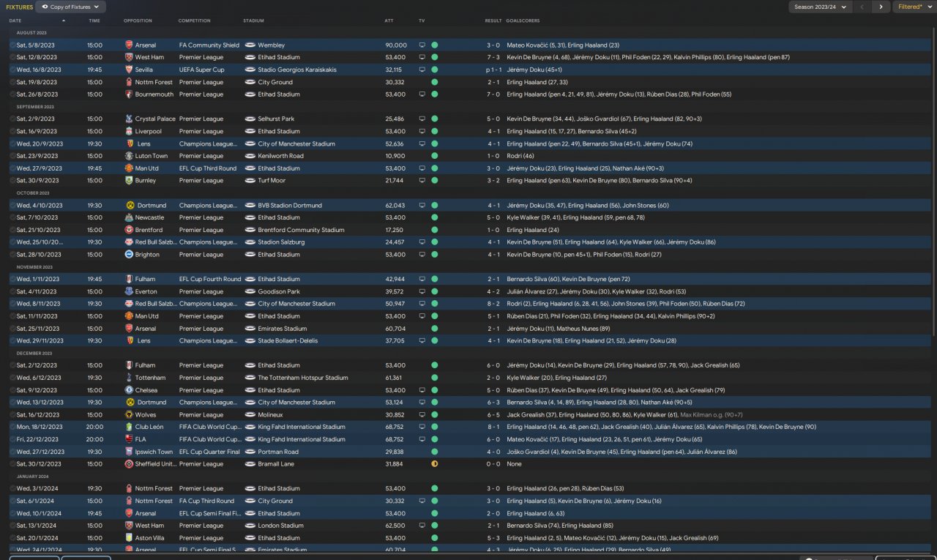Click the Brentford club badge
The image size is (937, 560).
130,230
